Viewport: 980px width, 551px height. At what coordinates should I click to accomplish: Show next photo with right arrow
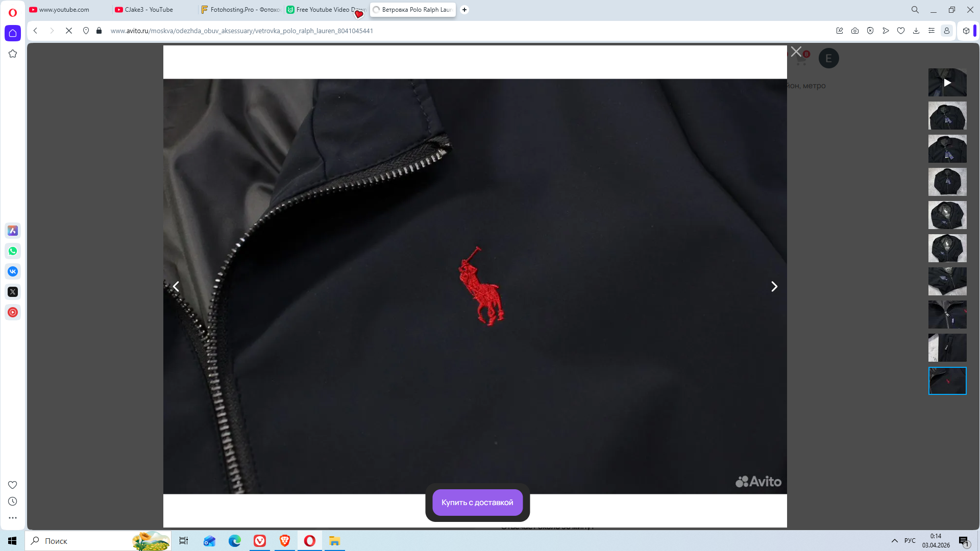point(774,287)
